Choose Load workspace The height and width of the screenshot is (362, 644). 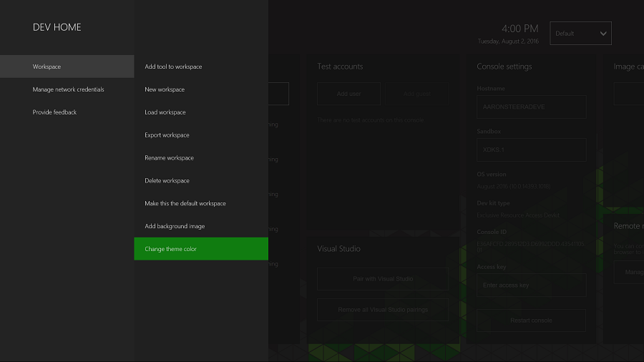click(x=201, y=112)
